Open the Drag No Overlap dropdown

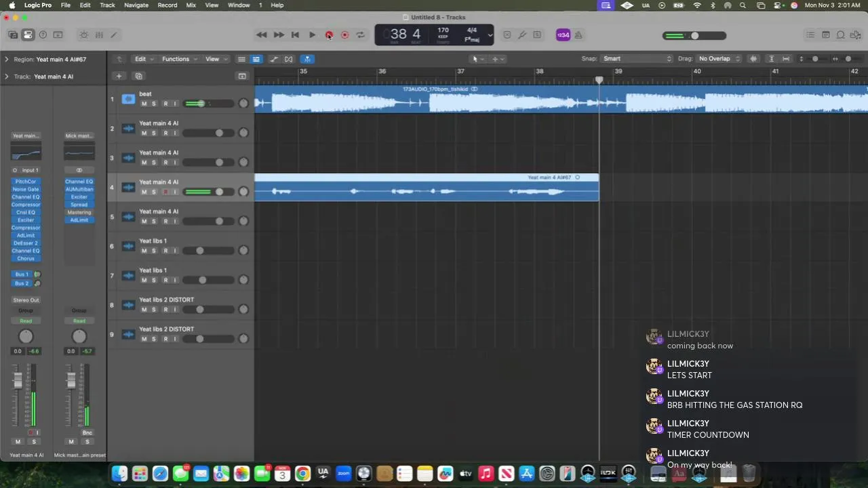[719, 59]
